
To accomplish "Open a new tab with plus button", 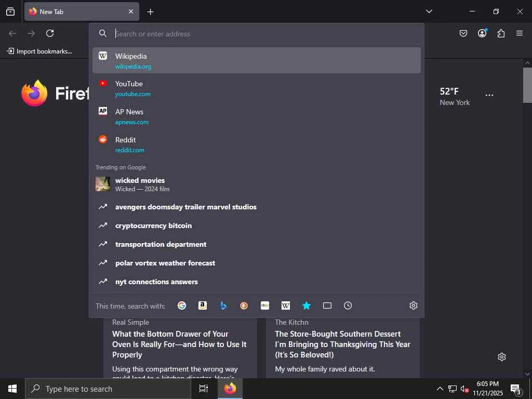I will (x=150, y=12).
